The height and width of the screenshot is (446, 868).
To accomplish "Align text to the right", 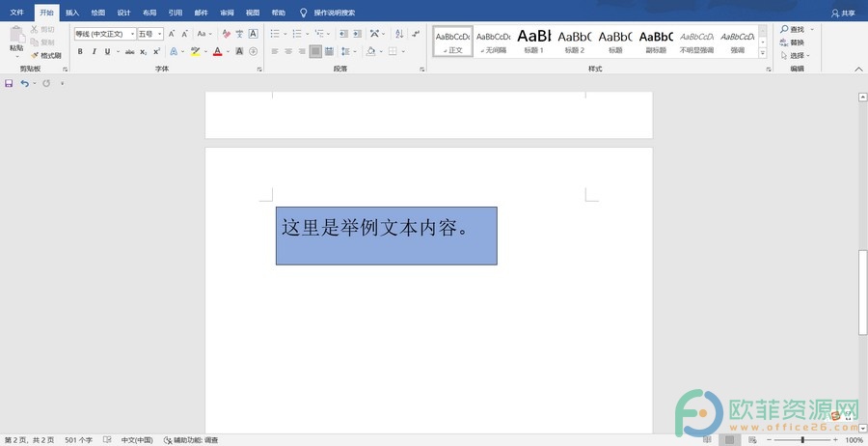I will (x=302, y=51).
